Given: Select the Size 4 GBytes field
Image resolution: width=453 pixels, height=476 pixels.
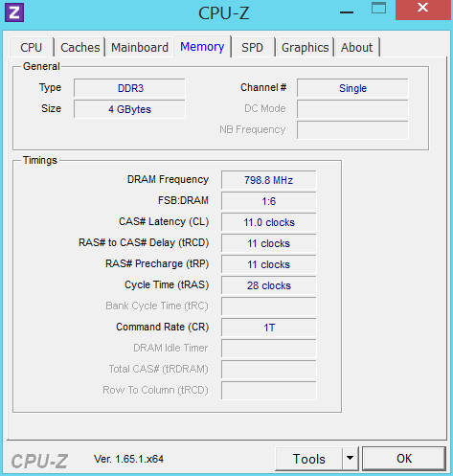Looking at the screenshot, I should tap(129, 109).
